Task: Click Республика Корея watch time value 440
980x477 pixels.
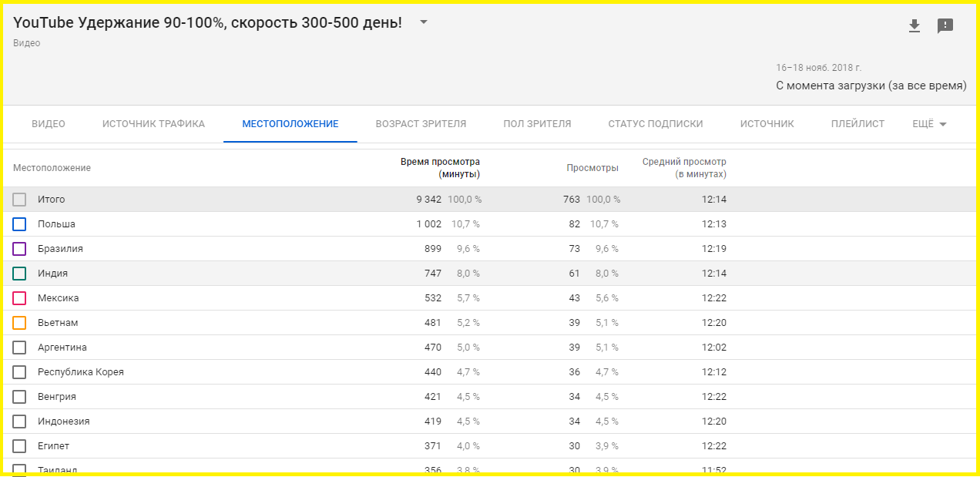Action: pyautogui.click(x=433, y=372)
